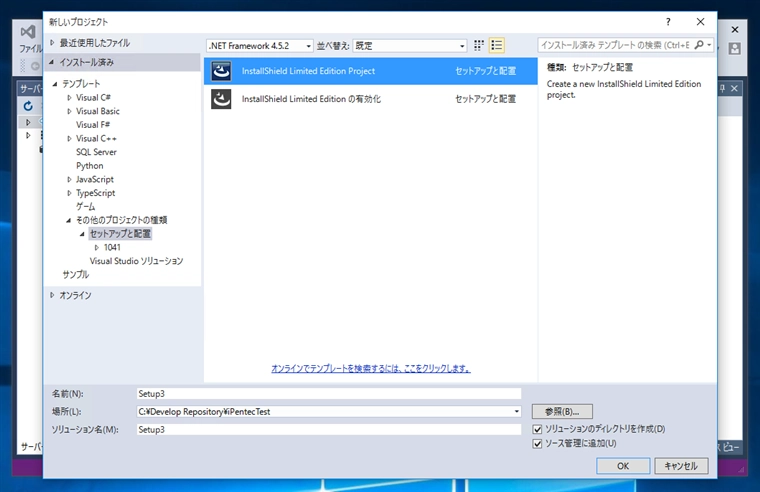Open online template search link
Viewport: 760px width, 492px height.
click(x=371, y=368)
